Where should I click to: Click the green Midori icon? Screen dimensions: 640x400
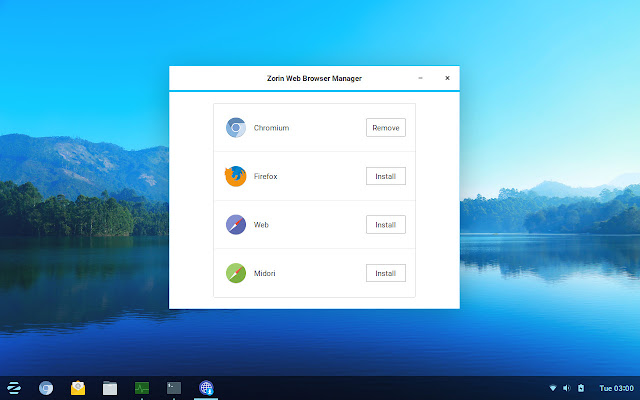(x=236, y=273)
